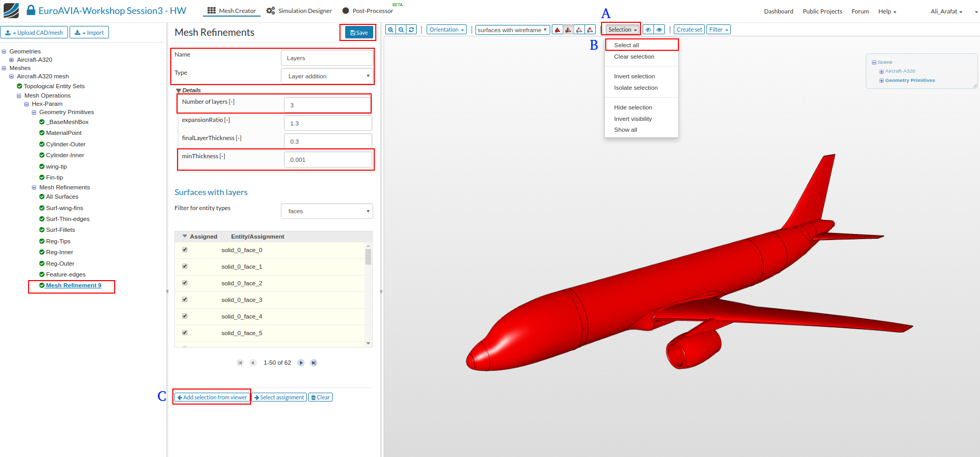Click the green check icon beside Fin-tip
The width and height of the screenshot is (980, 457).
click(42, 177)
